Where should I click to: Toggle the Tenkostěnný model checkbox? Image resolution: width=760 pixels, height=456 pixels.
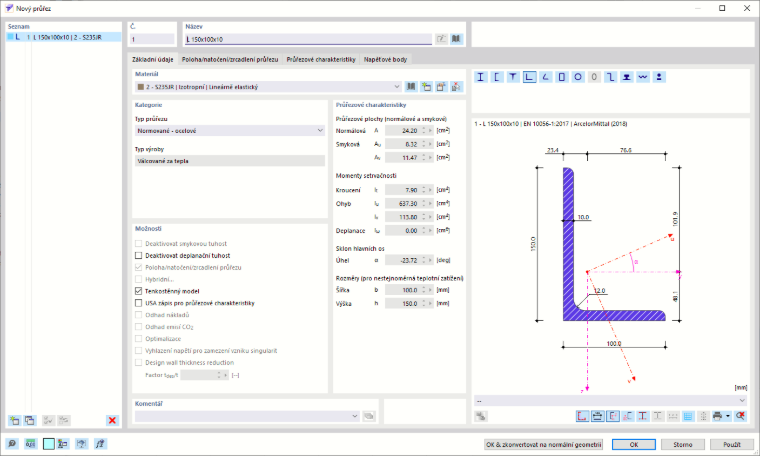pyautogui.click(x=139, y=291)
